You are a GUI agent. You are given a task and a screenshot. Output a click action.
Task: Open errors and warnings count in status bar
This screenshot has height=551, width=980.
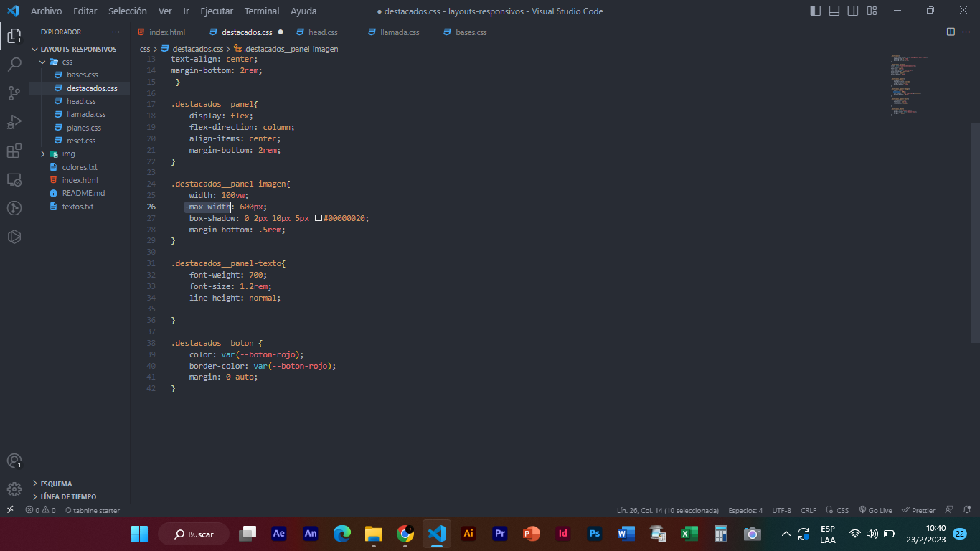point(40,510)
